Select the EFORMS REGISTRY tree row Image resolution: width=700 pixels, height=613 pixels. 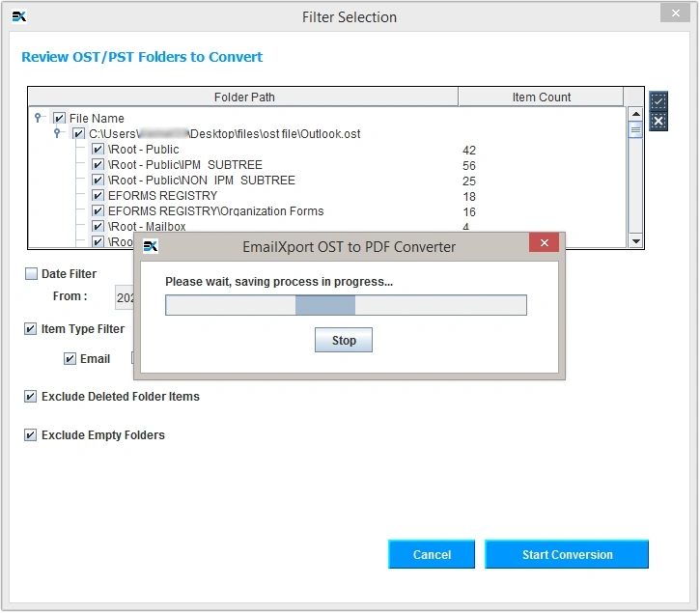point(162,196)
